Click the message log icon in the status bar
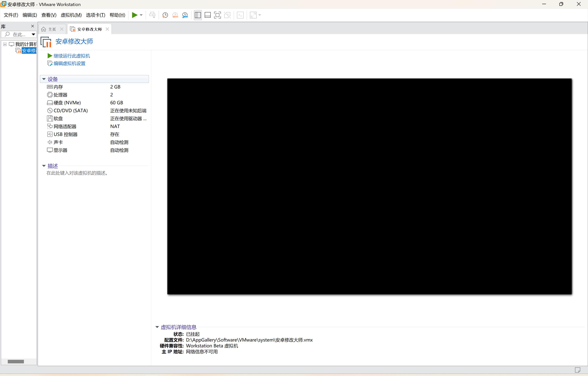Image resolution: width=588 pixels, height=376 pixels. tap(577, 370)
